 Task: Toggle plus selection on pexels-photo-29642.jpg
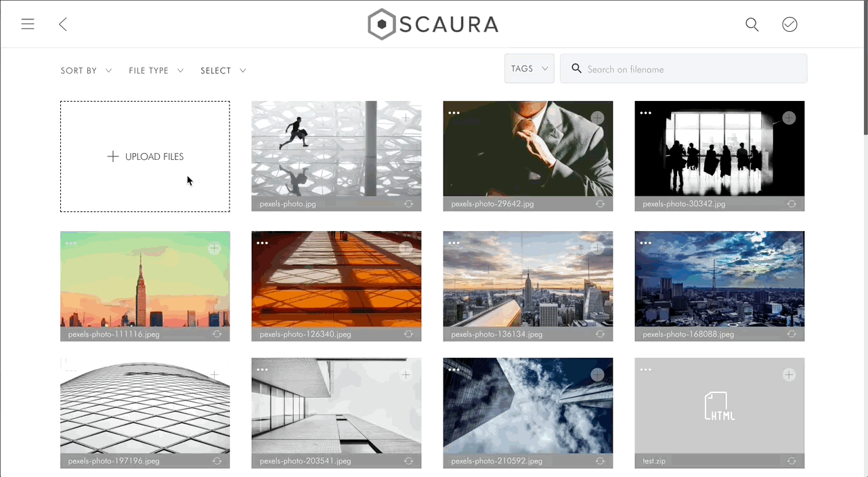pos(597,118)
